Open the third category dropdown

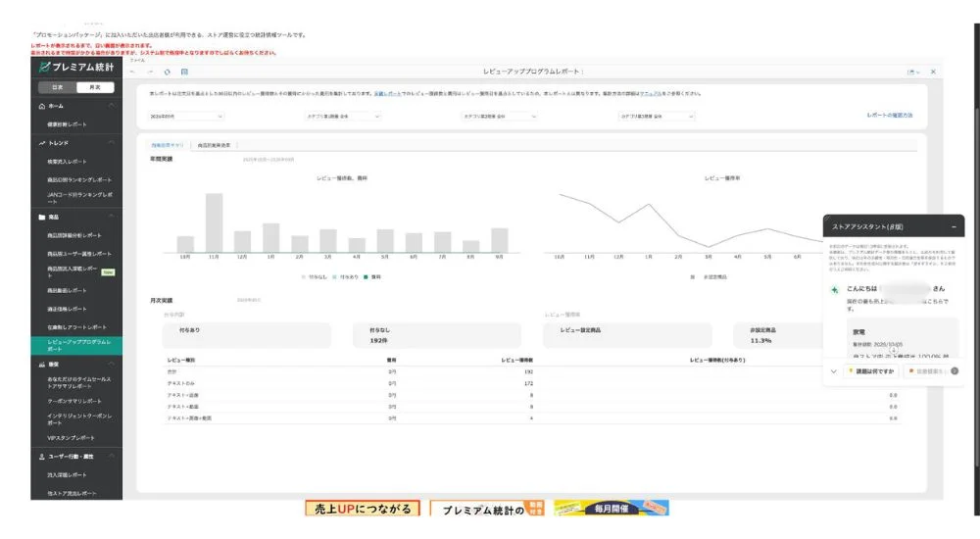click(x=657, y=117)
